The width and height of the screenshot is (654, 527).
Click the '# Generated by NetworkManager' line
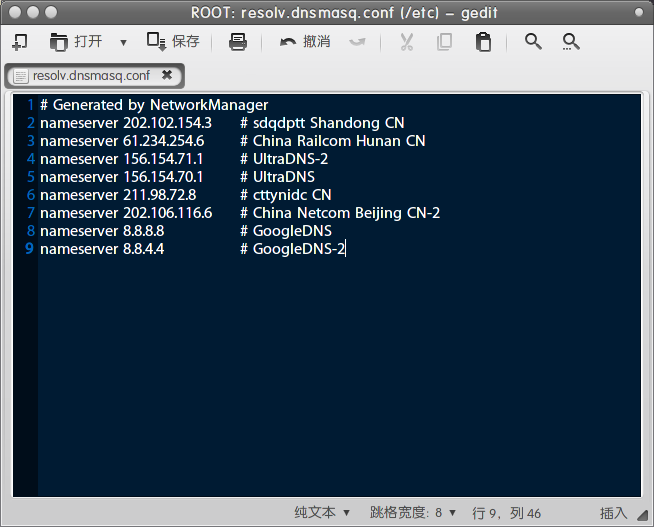pos(154,105)
